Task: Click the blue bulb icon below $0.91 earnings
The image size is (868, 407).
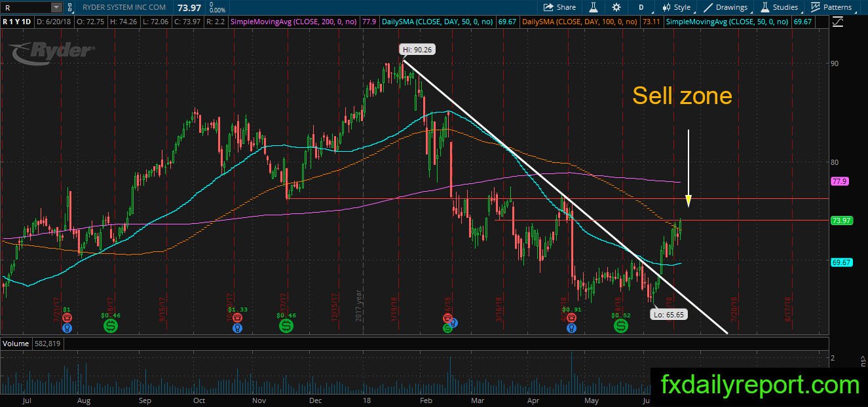Action: [x=572, y=327]
